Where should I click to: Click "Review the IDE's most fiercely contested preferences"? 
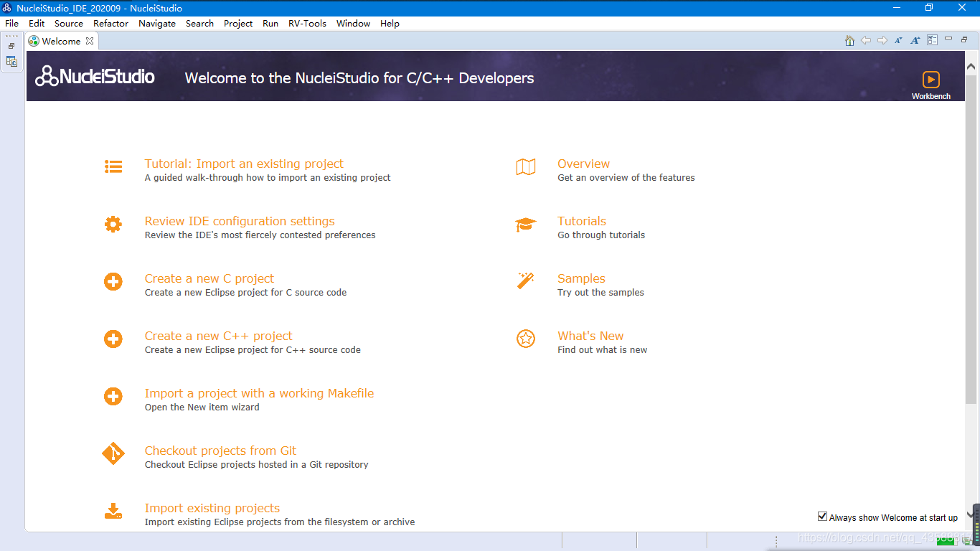[x=260, y=235]
